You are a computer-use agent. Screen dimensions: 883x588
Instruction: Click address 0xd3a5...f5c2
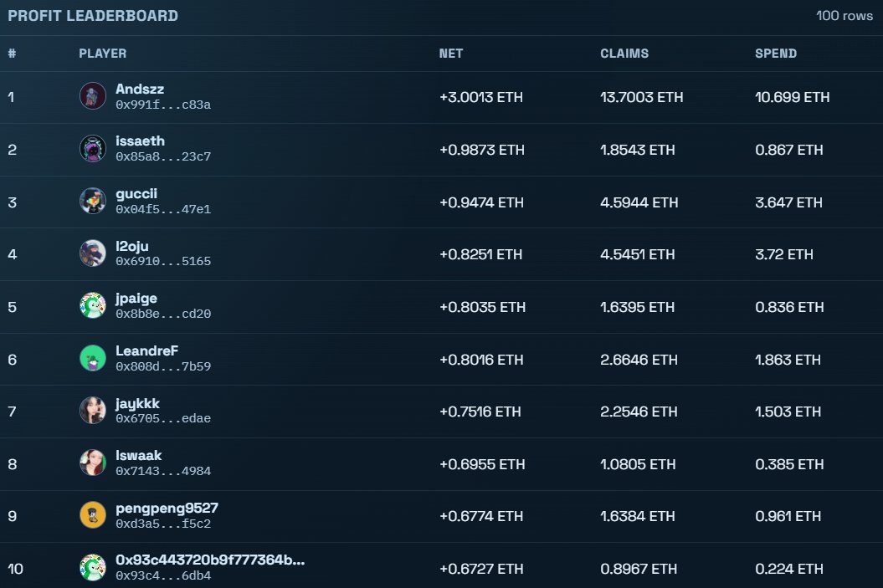pos(163,524)
